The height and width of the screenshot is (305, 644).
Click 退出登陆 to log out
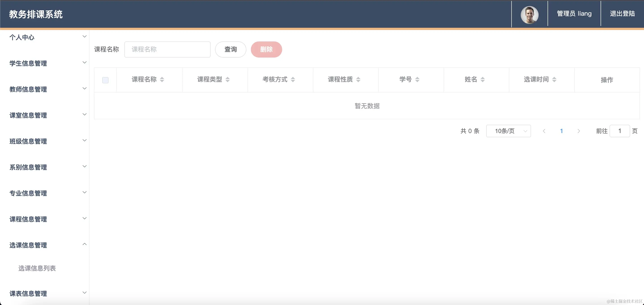tap(622, 14)
